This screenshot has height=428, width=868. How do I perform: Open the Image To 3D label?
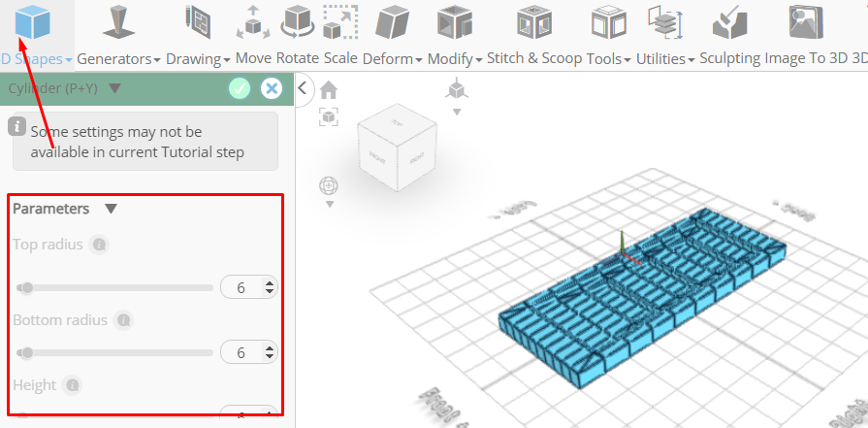point(806,58)
